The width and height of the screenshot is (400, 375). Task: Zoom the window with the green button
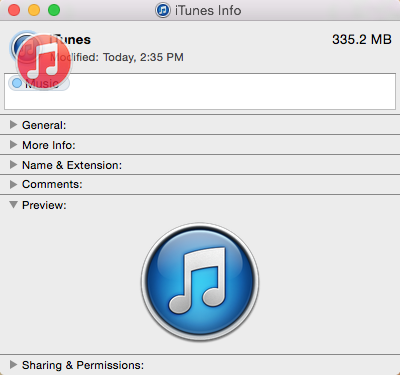tap(54, 10)
